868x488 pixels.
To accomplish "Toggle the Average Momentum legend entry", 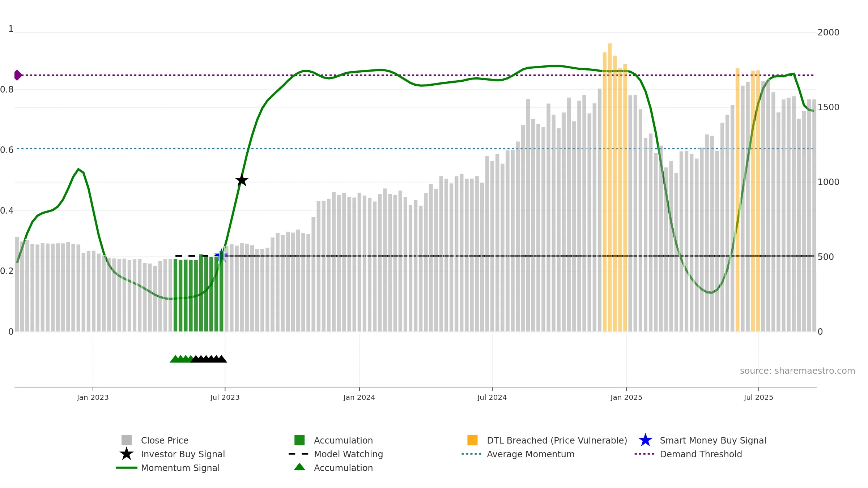I will coord(518,454).
